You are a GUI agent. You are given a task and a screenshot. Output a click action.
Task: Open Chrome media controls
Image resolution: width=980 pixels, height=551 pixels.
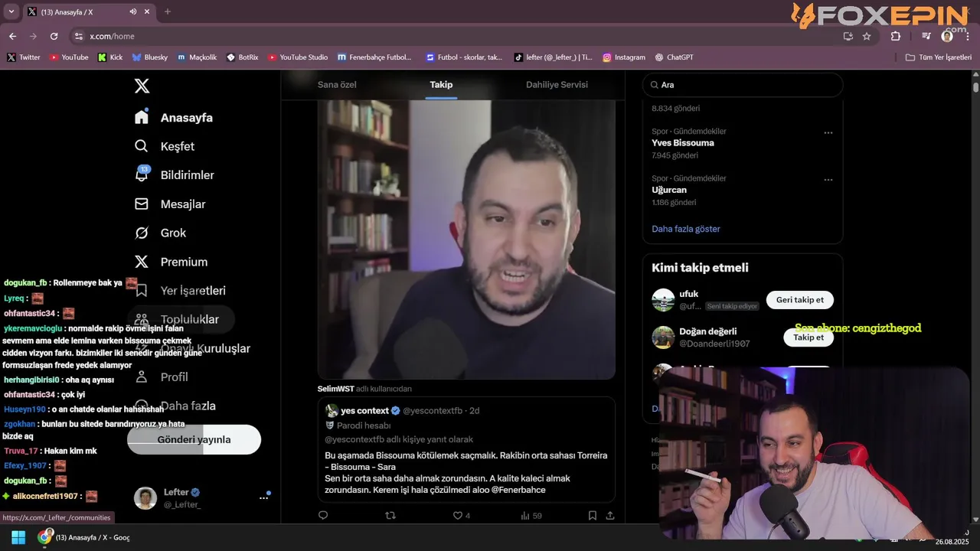(926, 36)
